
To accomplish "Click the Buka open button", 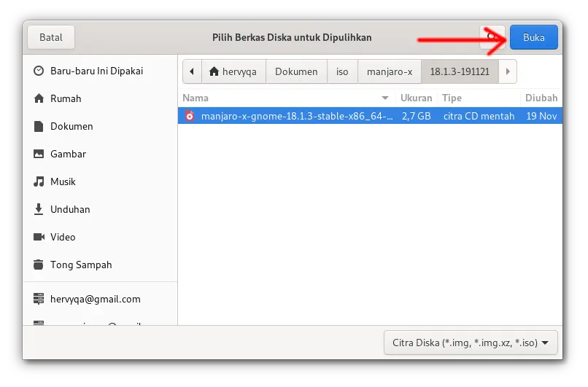I will pos(533,37).
